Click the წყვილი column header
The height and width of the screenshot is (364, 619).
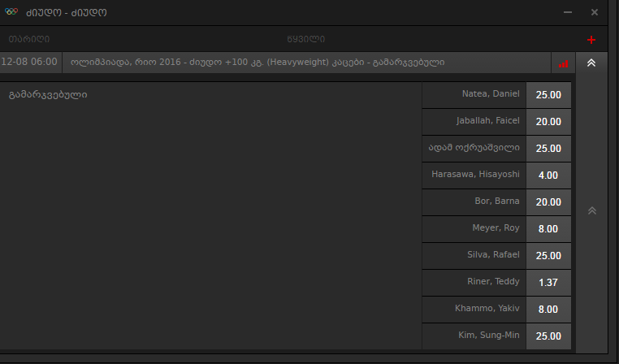[x=306, y=39]
